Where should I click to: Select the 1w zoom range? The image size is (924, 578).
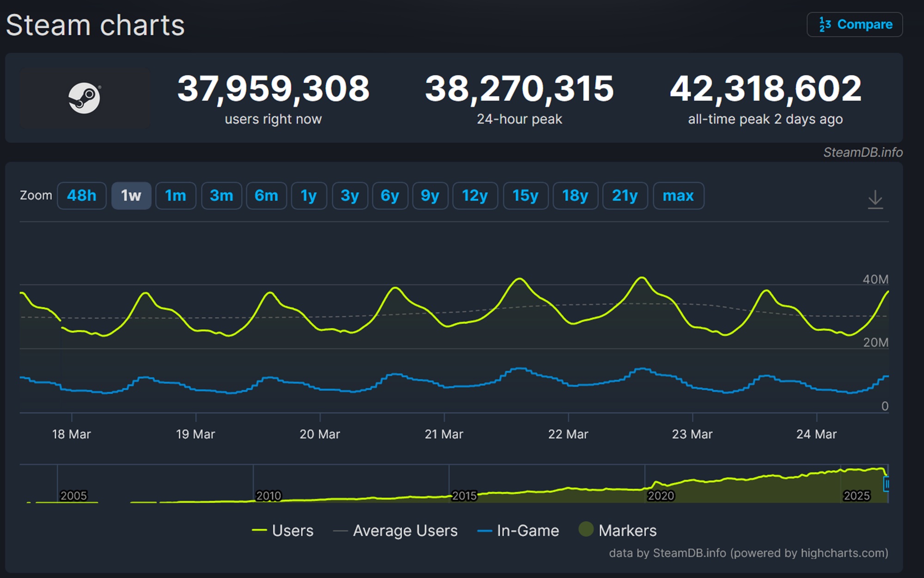click(131, 196)
